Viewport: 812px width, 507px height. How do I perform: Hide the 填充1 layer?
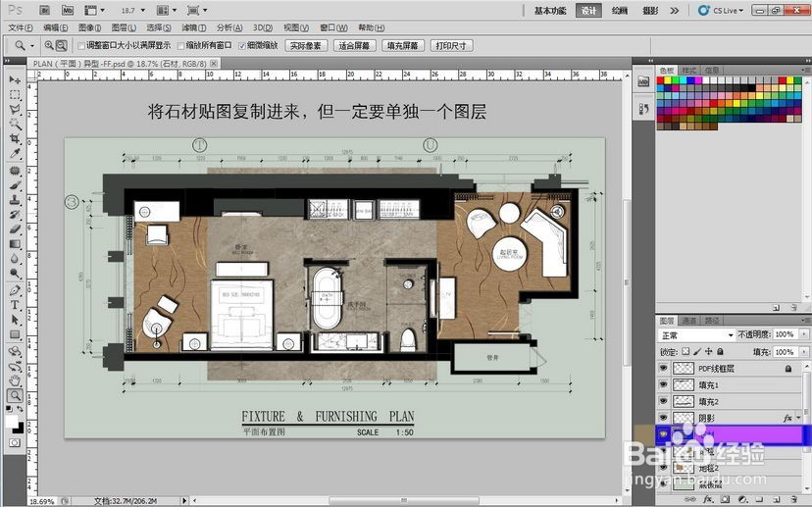point(663,384)
